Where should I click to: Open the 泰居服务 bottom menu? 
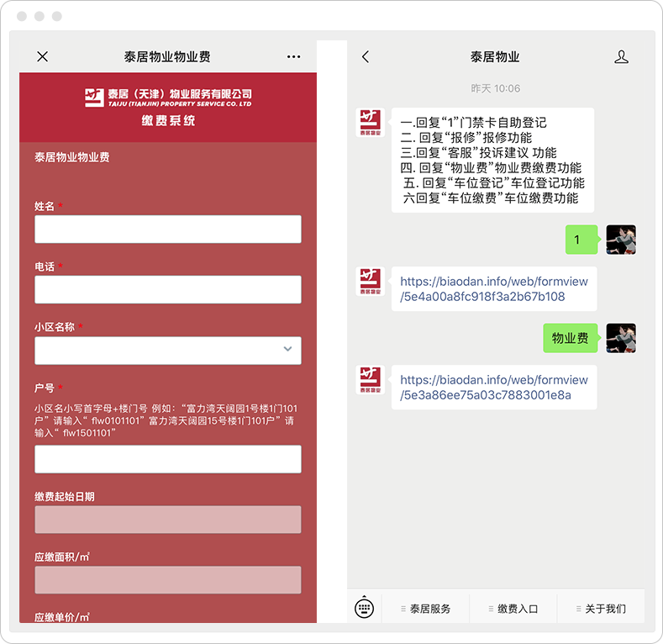click(x=426, y=609)
